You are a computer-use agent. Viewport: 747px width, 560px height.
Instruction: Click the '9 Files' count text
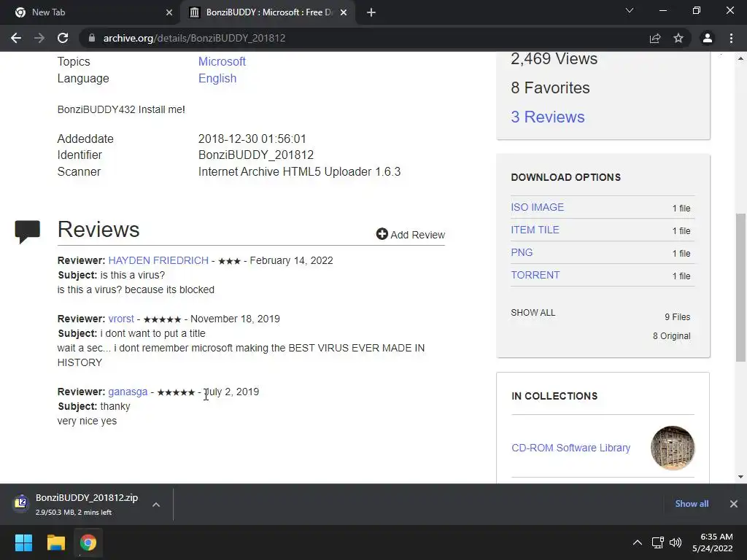678,316
